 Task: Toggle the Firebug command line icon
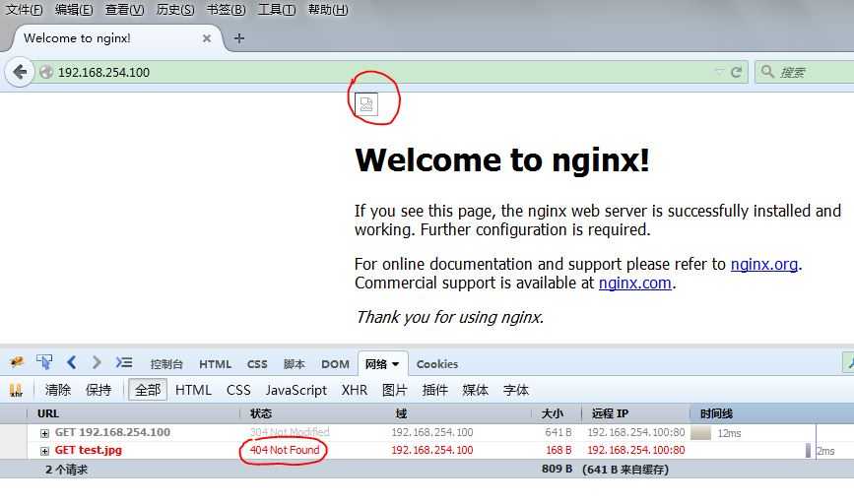[x=124, y=362]
